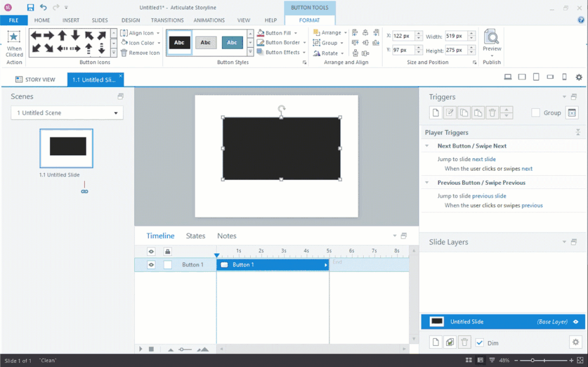Click the delete trigger trash icon
The width and height of the screenshot is (588, 367).
click(493, 113)
